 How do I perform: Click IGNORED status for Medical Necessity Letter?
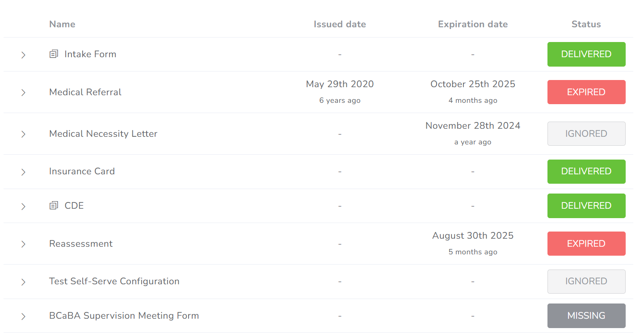click(586, 134)
